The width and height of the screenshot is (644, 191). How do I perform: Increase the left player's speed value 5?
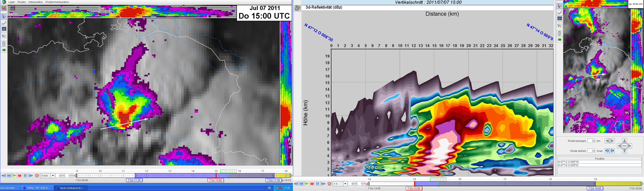(x=62, y=175)
